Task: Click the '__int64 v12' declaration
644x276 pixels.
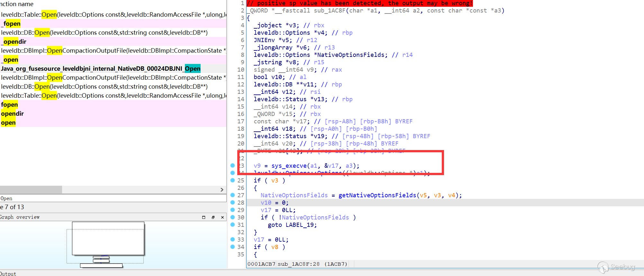Action: click(275, 92)
